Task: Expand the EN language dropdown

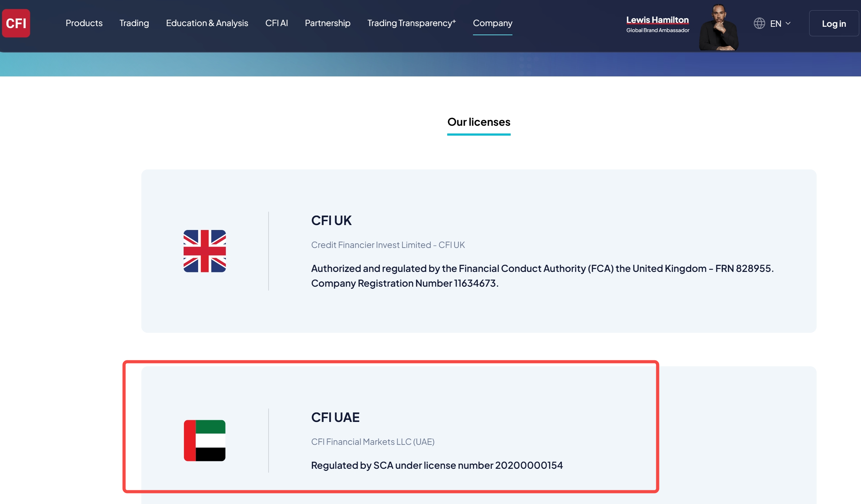Action: click(x=780, y=24)
